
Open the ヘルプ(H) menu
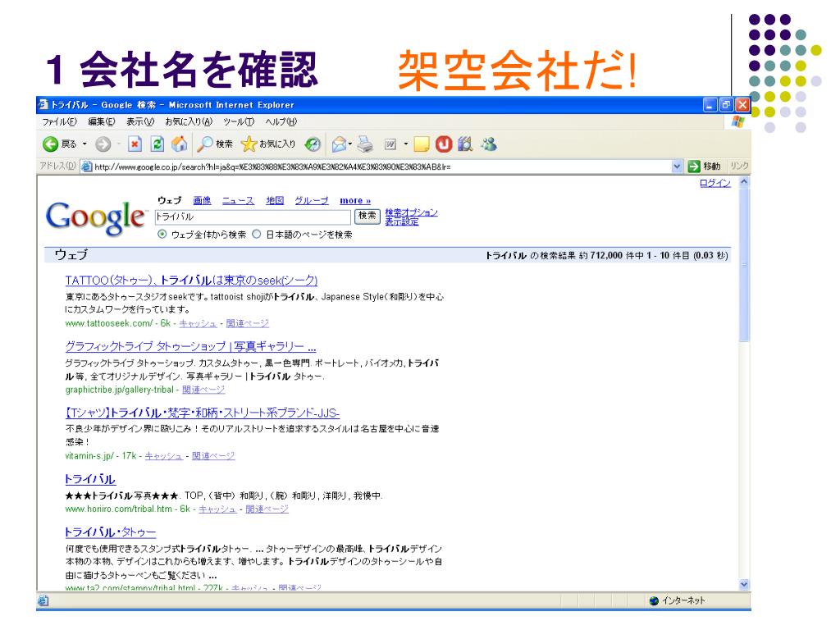281,121
